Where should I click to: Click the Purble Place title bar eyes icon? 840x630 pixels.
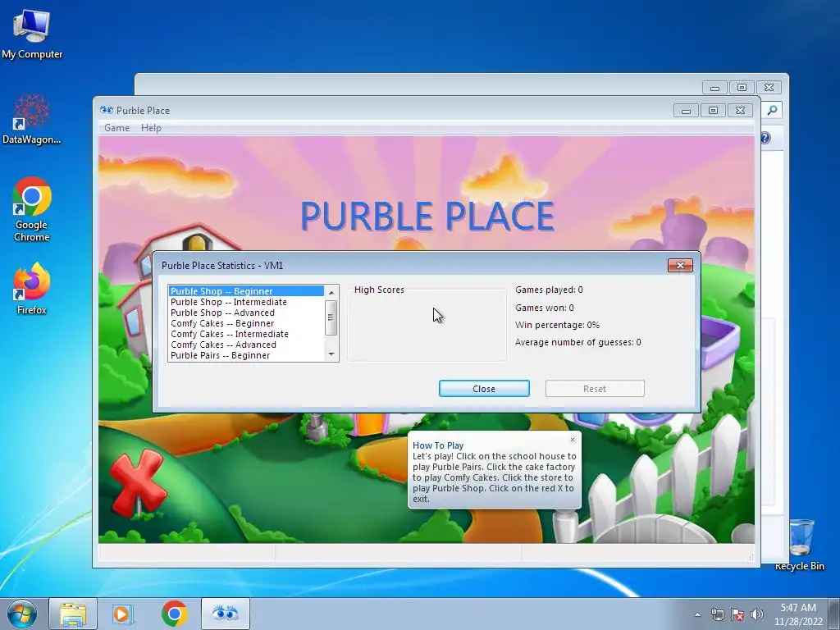point(107,111)
